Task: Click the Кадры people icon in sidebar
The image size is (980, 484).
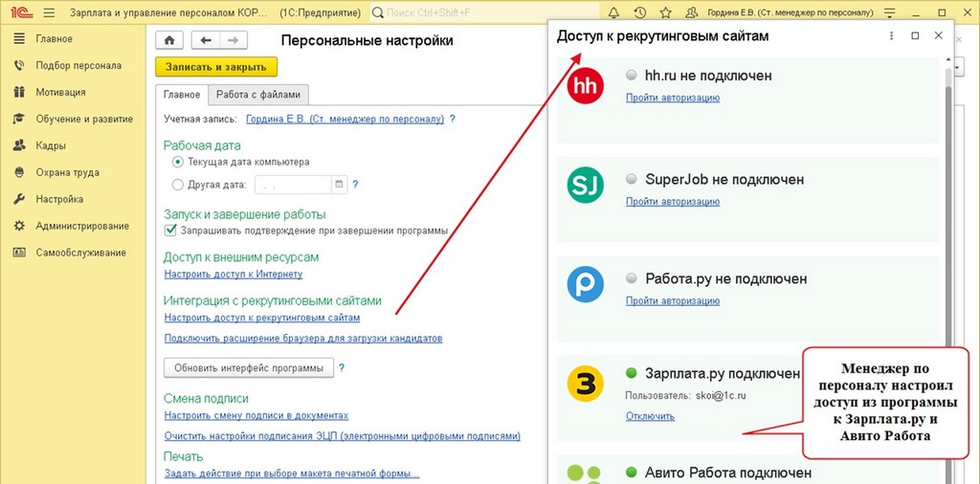Action: (19, 145)
